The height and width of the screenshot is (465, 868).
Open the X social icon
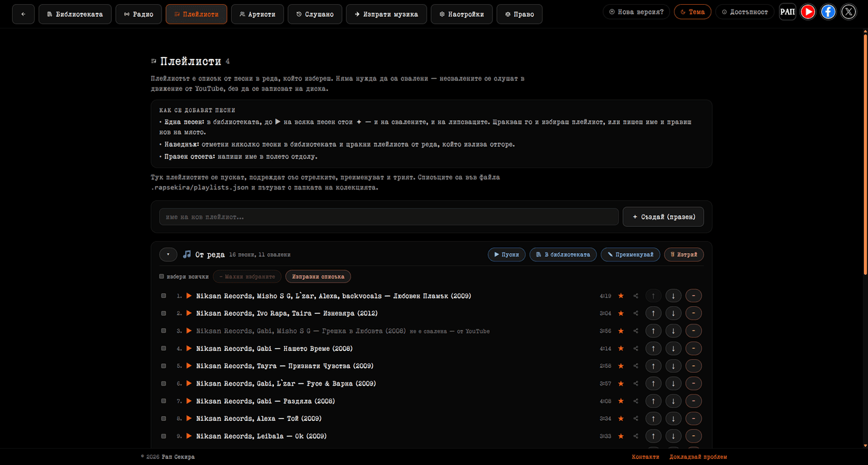click(x=848, y=12)
